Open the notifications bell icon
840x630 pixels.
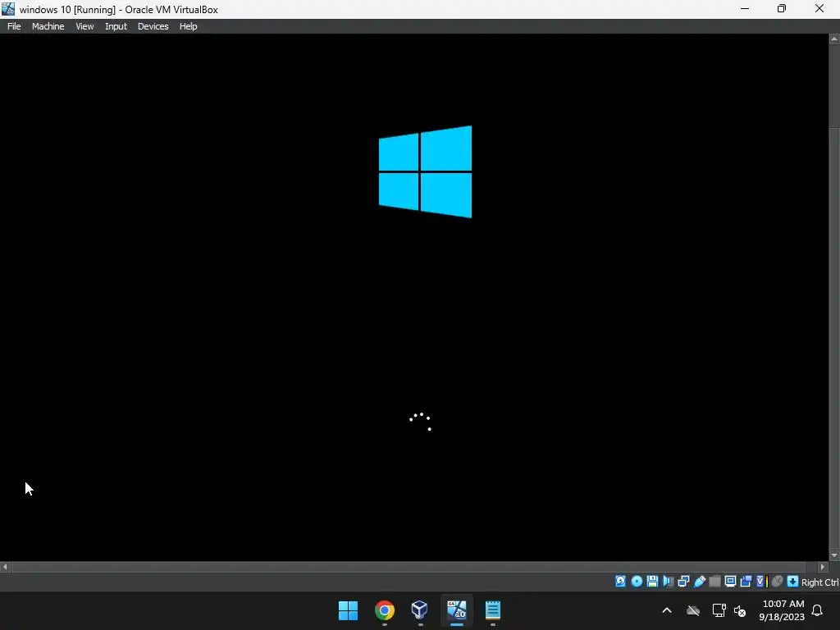818,610
